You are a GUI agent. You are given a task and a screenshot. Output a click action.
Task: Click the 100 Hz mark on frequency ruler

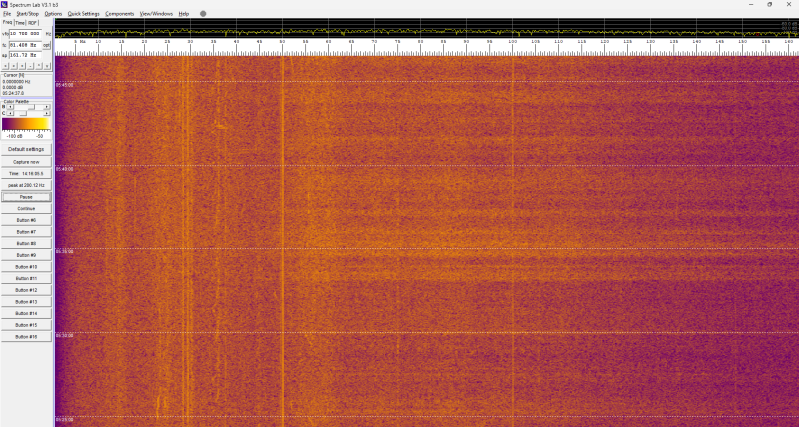(512, 42)
